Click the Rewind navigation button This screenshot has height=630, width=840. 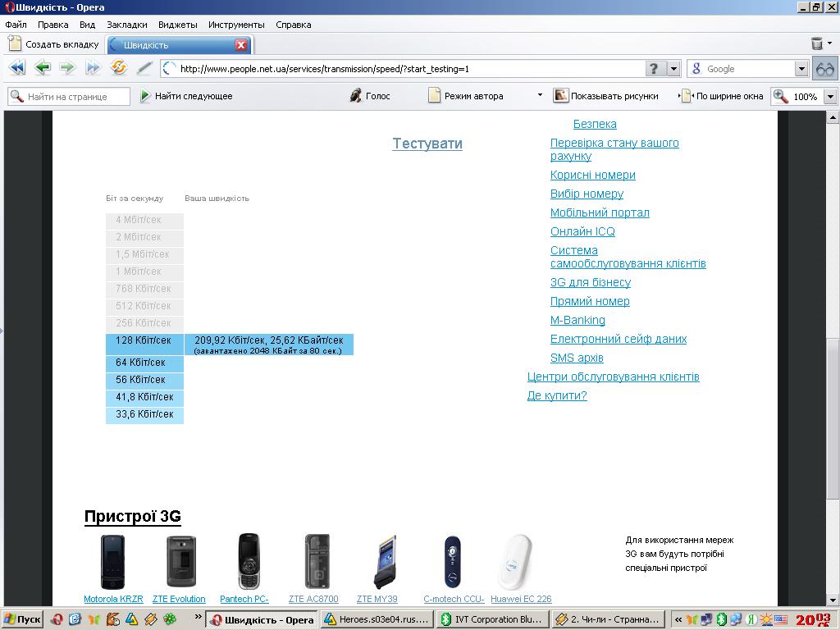pos(16,68)
